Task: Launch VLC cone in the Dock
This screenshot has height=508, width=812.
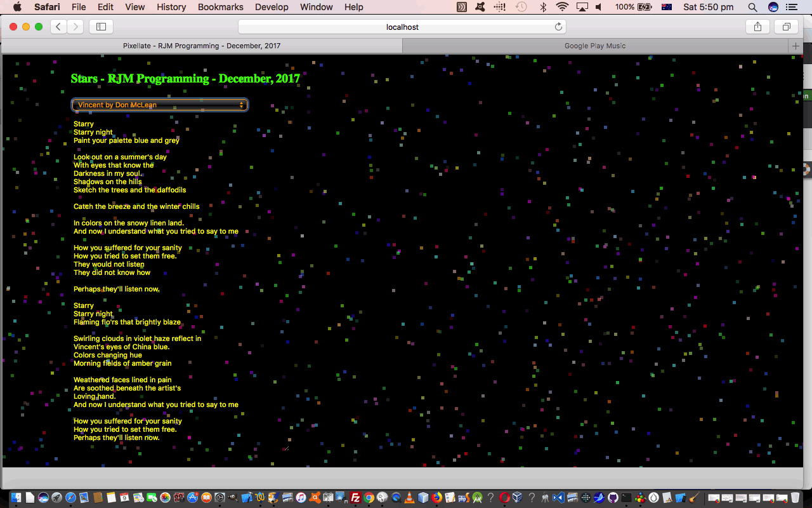Action: point(410,497)
